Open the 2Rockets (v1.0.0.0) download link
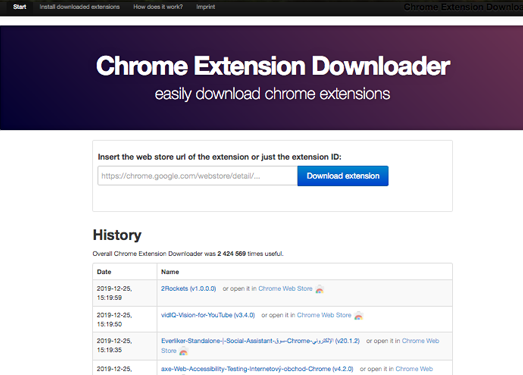This screenshot has height=375, width=523. [x=188, y=289]
